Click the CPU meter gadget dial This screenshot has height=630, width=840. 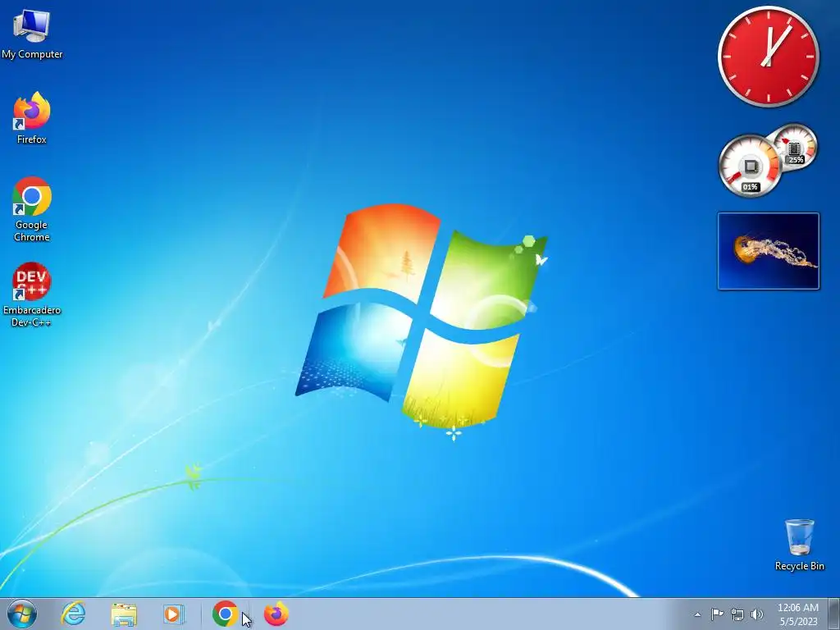click(750, 166)
